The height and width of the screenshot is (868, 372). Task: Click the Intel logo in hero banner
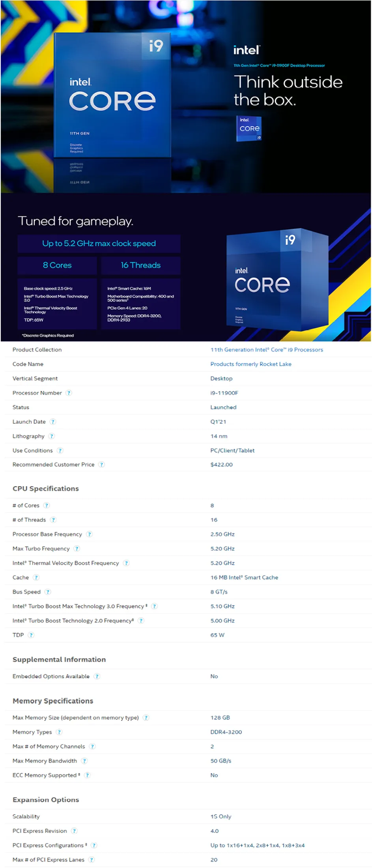point(247,50)
